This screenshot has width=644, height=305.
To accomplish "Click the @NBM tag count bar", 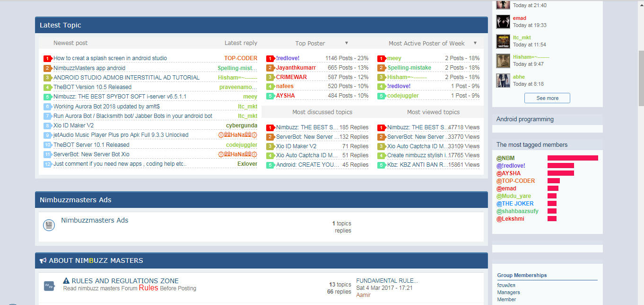I will (573, 158).
